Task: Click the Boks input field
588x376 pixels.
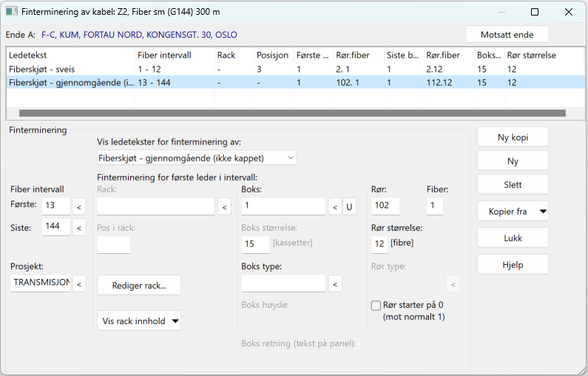Action: point(283,207)
